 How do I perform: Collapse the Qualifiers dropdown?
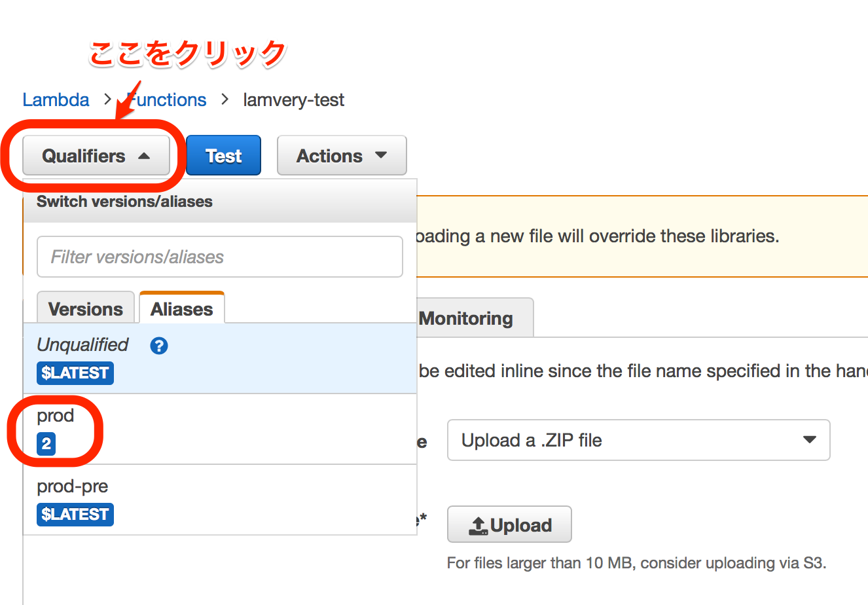coord(96,156)
